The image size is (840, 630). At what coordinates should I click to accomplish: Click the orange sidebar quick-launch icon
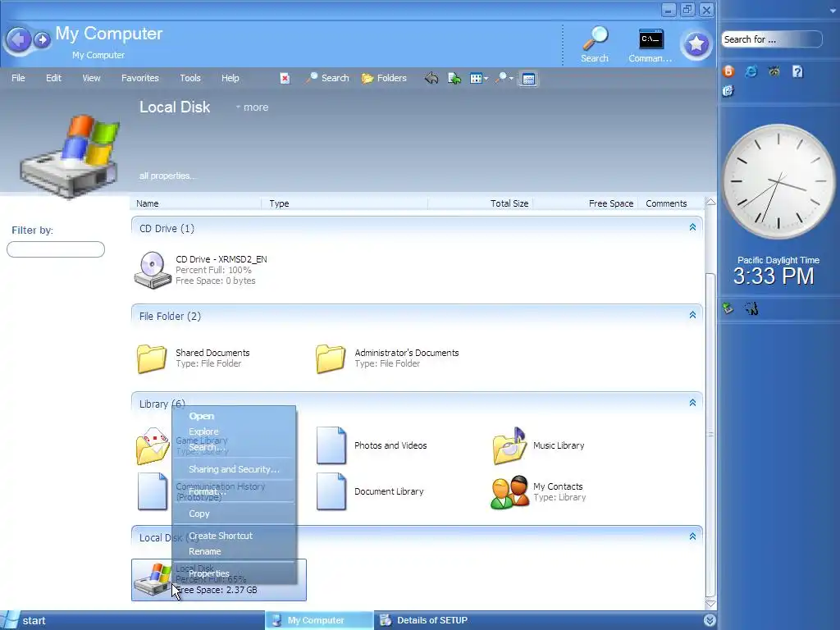(728, 71)
